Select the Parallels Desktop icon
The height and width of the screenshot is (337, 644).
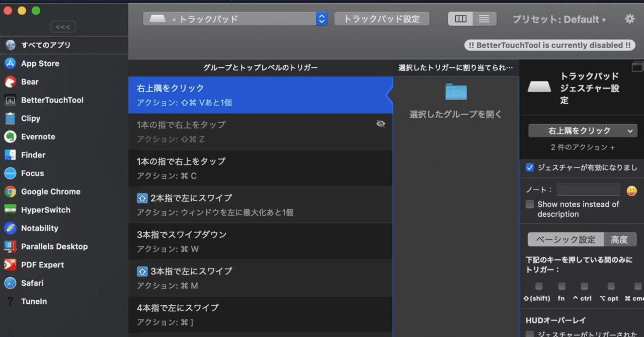point(11,246)
